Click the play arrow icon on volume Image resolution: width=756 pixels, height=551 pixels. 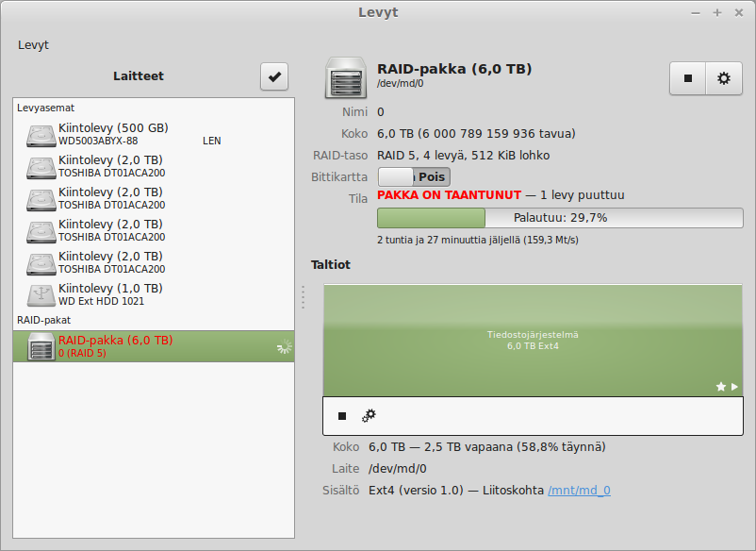pyautogui.click(x=735, y=387)
